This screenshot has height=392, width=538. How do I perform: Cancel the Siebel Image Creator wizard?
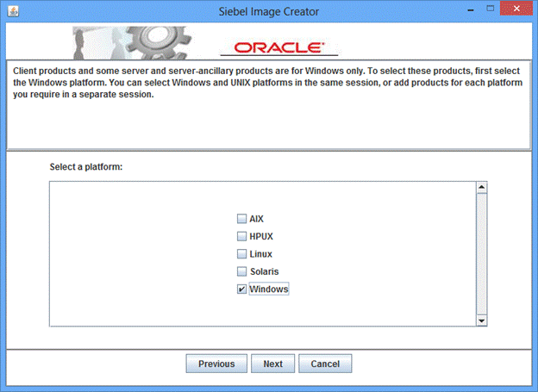[x=325, y=364]
